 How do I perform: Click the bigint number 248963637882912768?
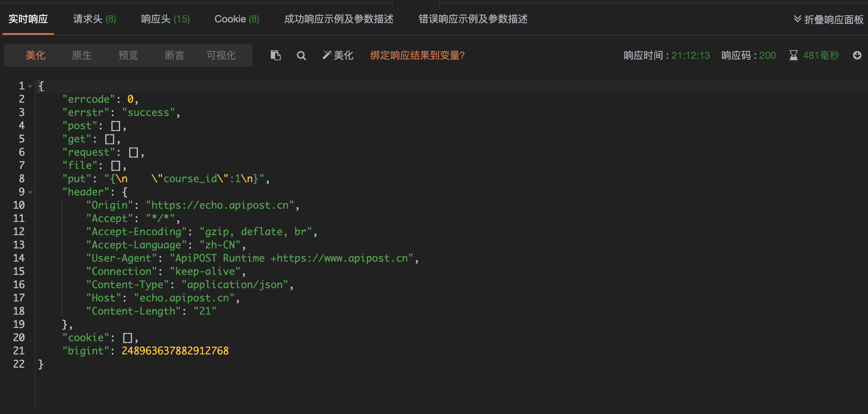coord(175,351)
